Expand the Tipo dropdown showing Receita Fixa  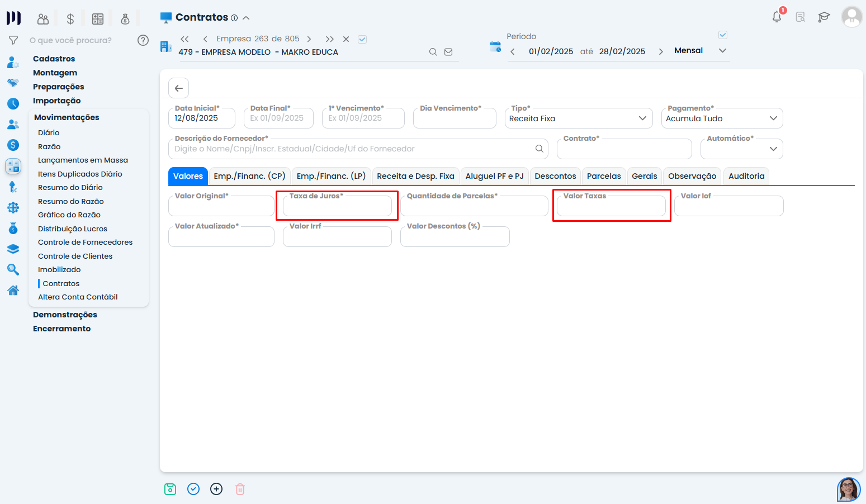[578, 118]
